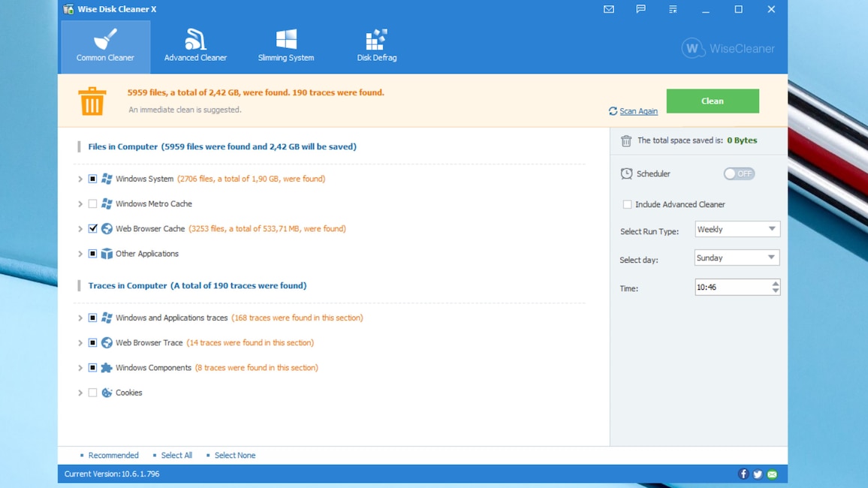Toggle Windows and Applications traces checkbox
868x488 pixels.
point(92,318)
